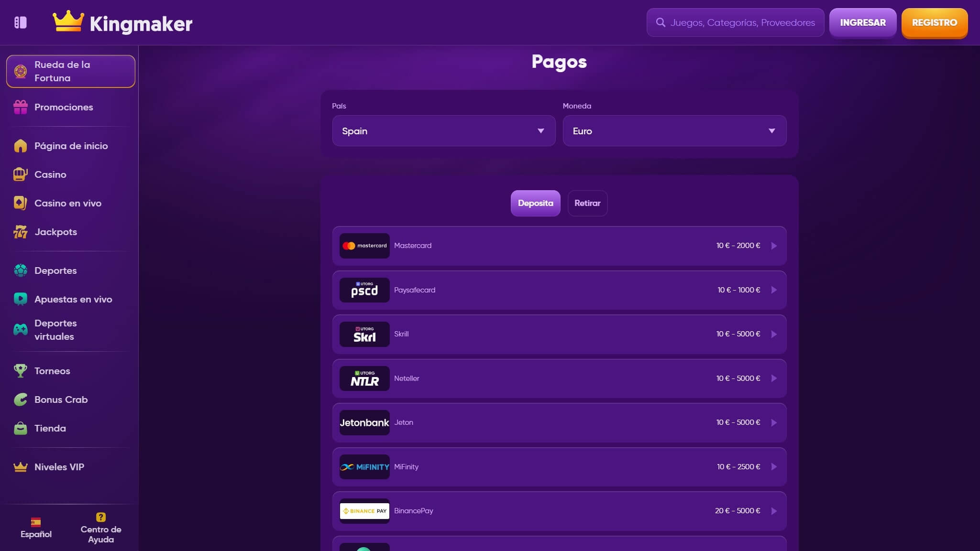Image resolution: width=980 pixels, height=551 pixels.
Task: Click the Tienda shopping bag icon
Action: 21,428
